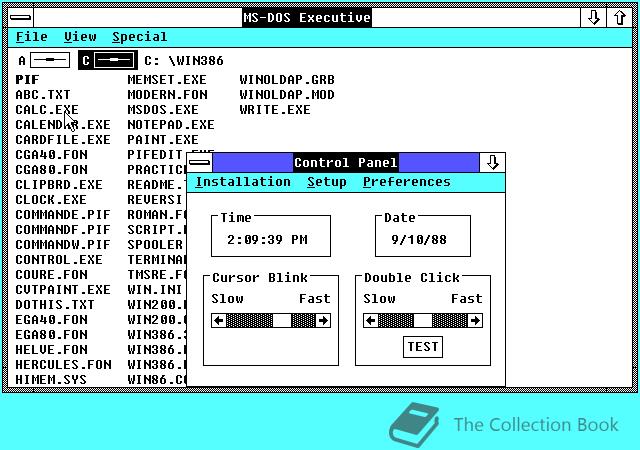The height and width of the screenshot is (450, 640).
Task: Select MEMSET.EXE file
Action: (x=167, y=80)
